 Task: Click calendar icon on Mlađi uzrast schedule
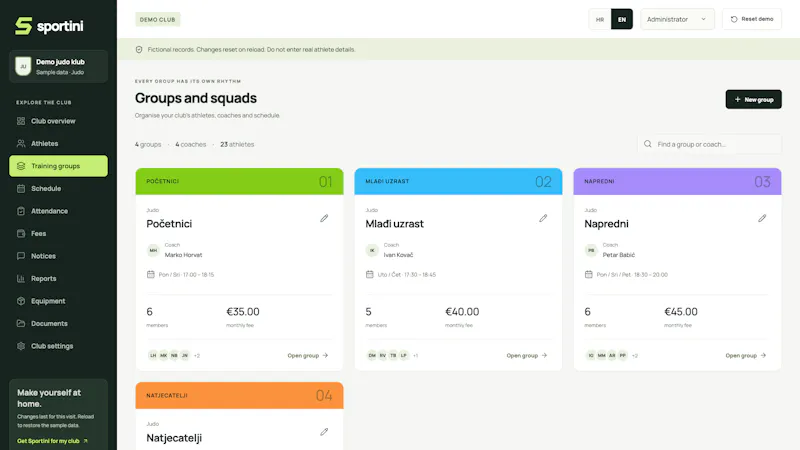click(369, 274)
